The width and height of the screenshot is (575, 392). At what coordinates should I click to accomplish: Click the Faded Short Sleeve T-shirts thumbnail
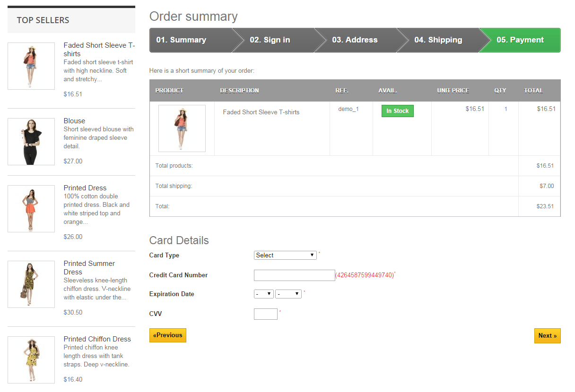[x=31, y=66]
